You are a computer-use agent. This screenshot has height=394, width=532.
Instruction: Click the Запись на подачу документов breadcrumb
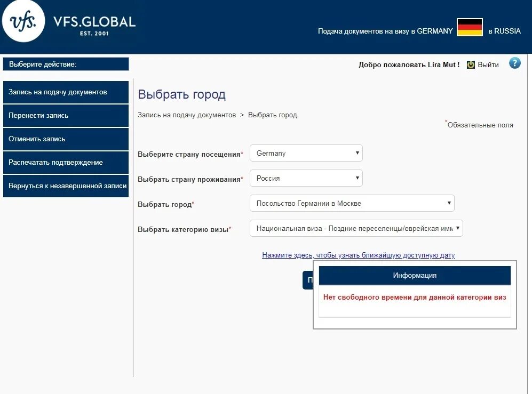187,115
